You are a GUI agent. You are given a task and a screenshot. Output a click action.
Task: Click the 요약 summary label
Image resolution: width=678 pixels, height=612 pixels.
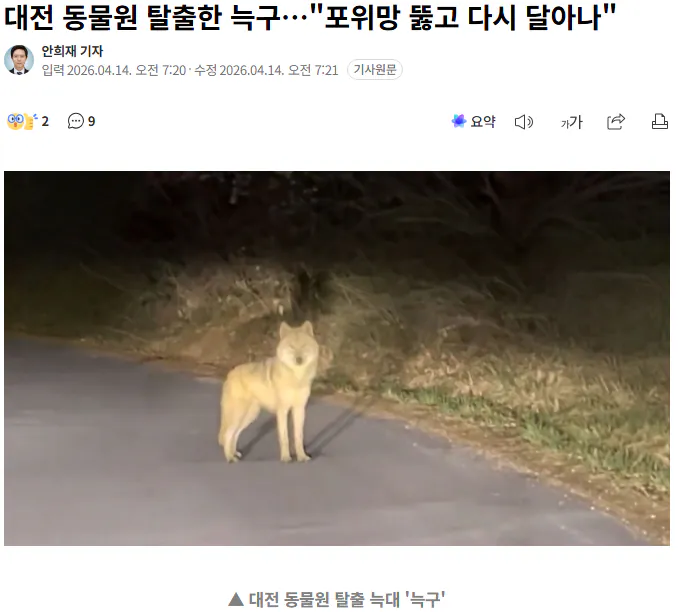[x=483, y=122]
